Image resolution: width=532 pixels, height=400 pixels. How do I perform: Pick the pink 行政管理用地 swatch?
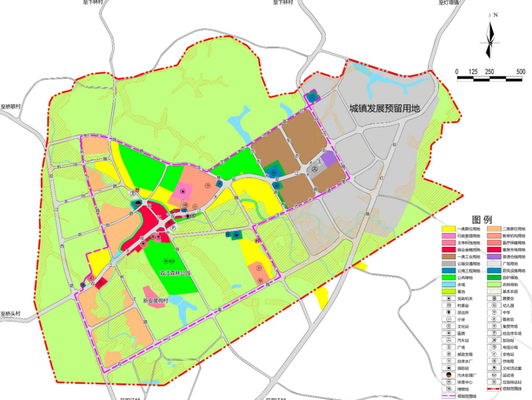click(448, 236)
